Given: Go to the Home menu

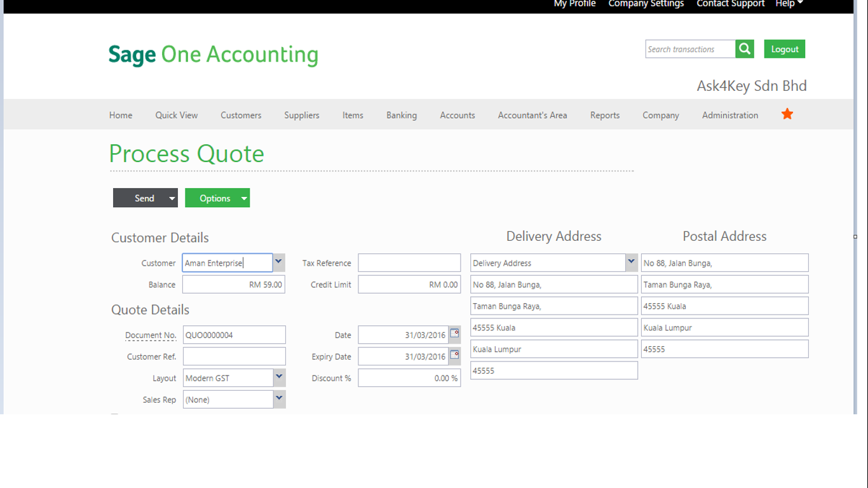Looking at the screenshot, I should point(121,115).
